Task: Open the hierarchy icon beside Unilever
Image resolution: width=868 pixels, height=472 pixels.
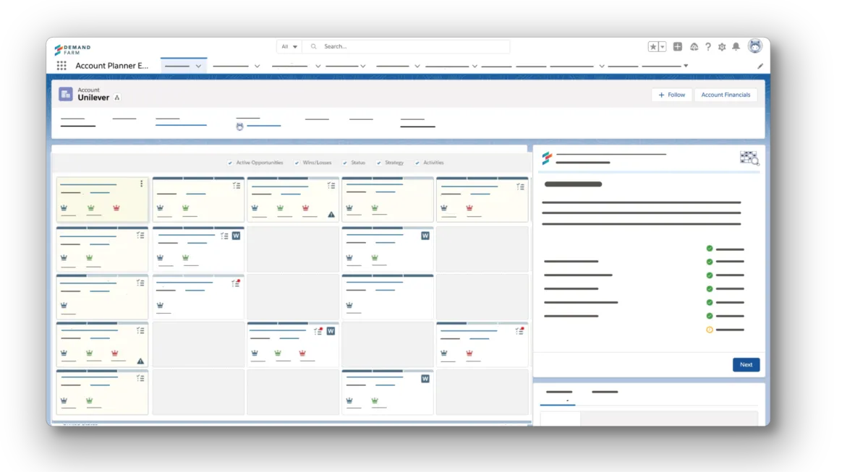Action: [x=117, y=98]
